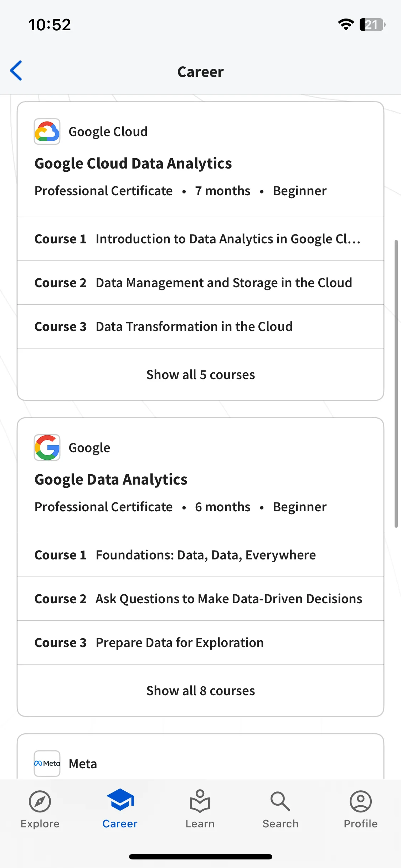Expand Show all 5 courses
This screenshot has width=401, height=868.
pos(201,374)
